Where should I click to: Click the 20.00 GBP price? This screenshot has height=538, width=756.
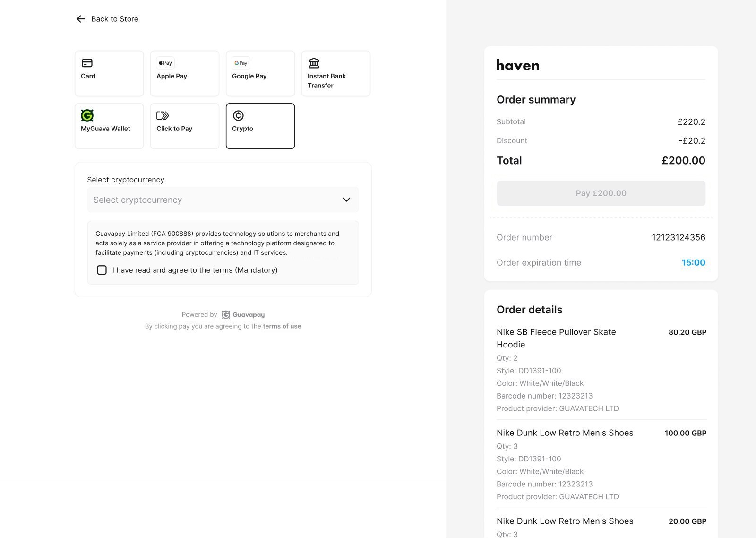tap(687, 521)
